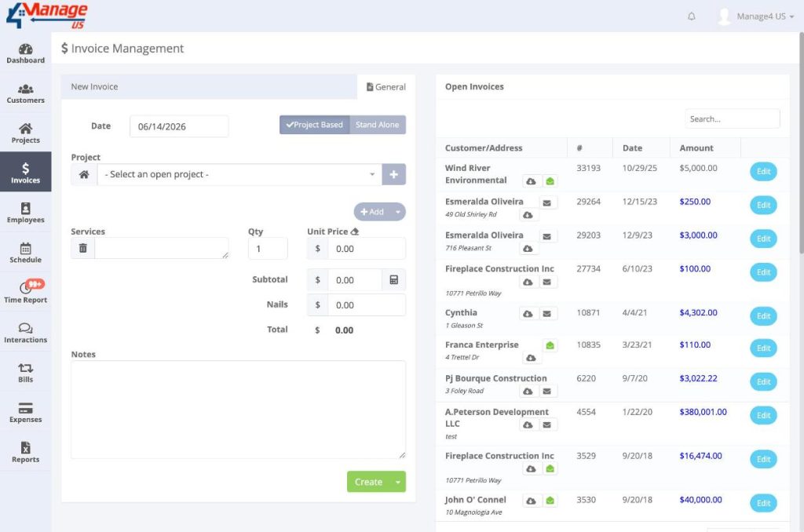Viewport: 804px width, 532px height.
Task: Click the Notes text area
Action: click(239, 410)
